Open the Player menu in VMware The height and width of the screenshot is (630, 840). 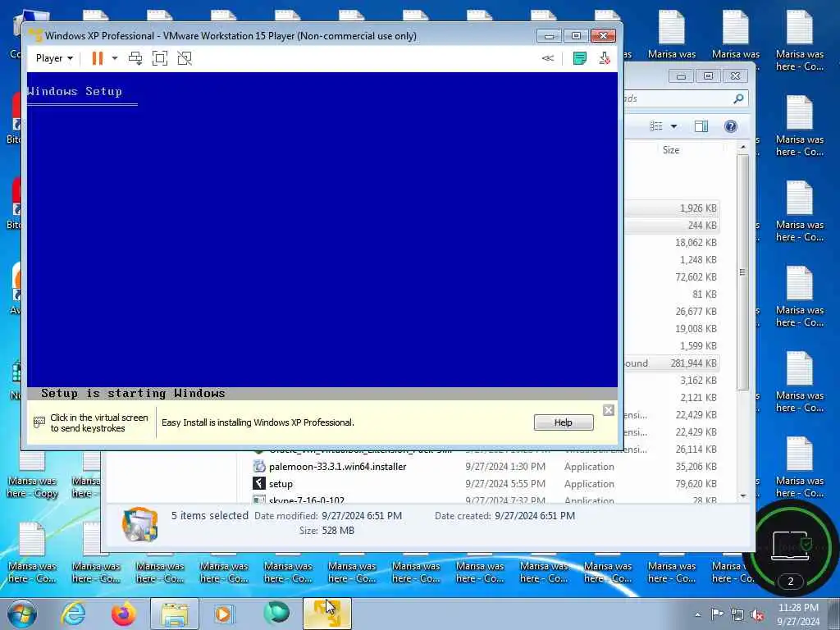coord(54,58)
